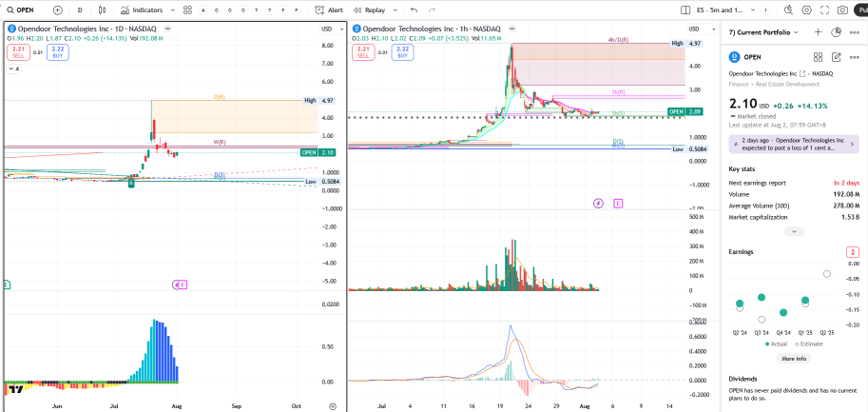Open indicator templates grid icon
The image size is (868, 412).
coord(187,10)
